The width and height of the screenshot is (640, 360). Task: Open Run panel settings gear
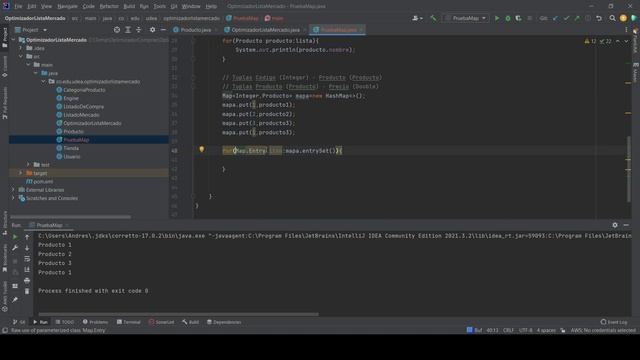point(615,225)
